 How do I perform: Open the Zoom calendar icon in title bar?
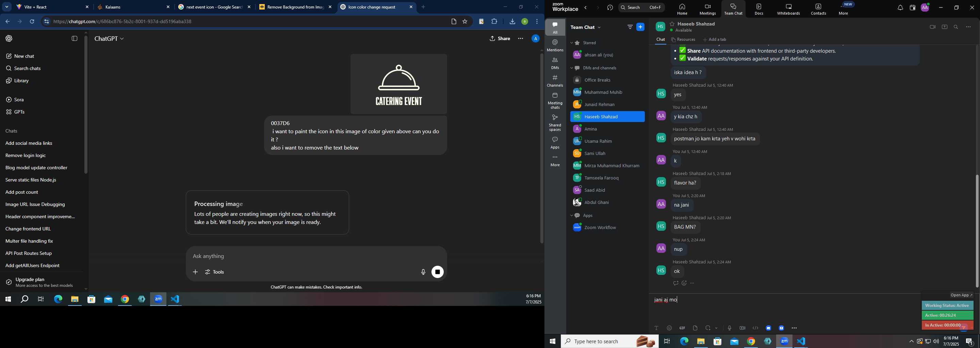click(912, 7)
